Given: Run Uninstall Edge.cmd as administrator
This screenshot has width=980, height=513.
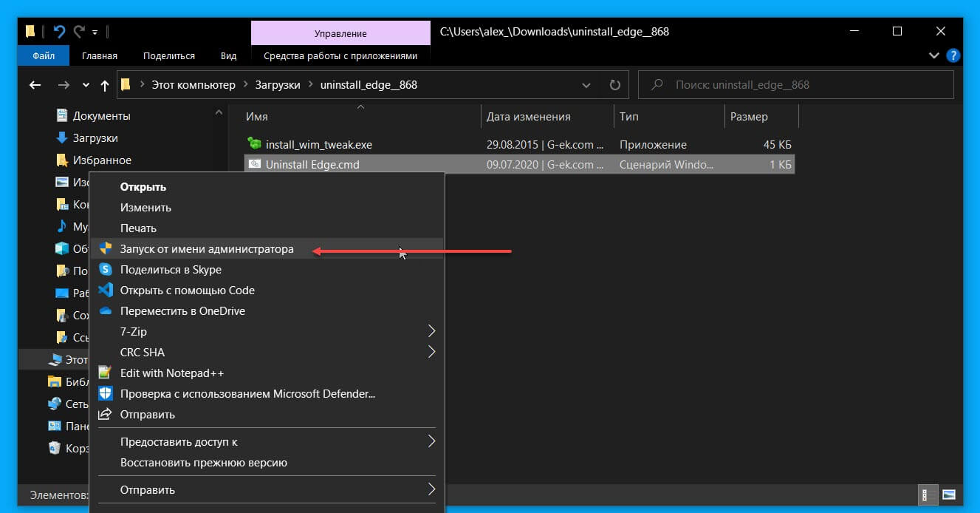Looking at the screenshot, I should tap(267, 249).
